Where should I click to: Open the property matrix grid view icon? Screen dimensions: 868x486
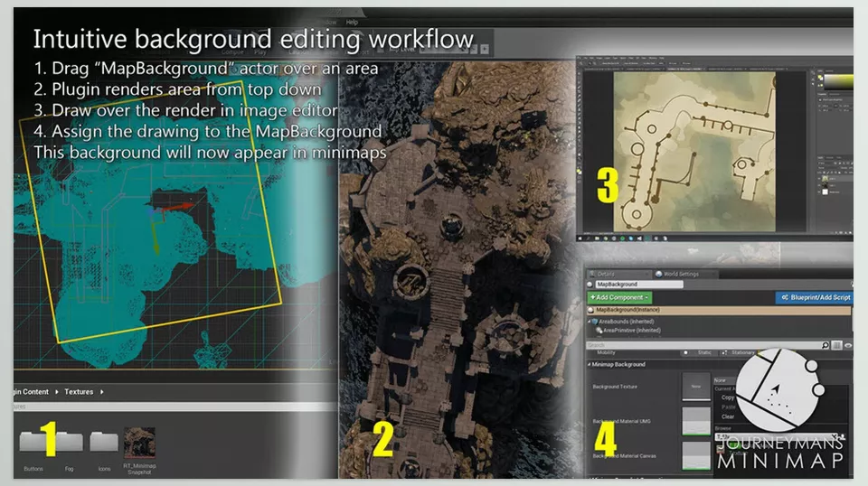point(836,345)
